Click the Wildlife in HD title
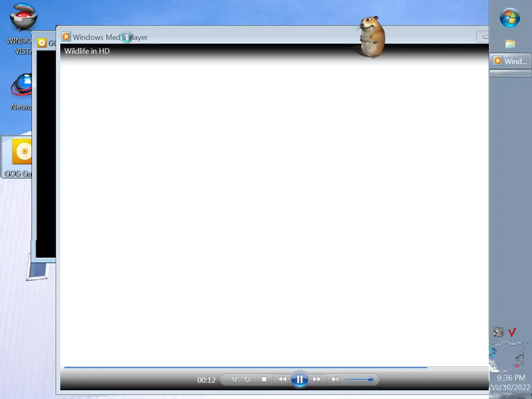The height and width of the screenshot is (399, 532). click(x=87, y=51)
